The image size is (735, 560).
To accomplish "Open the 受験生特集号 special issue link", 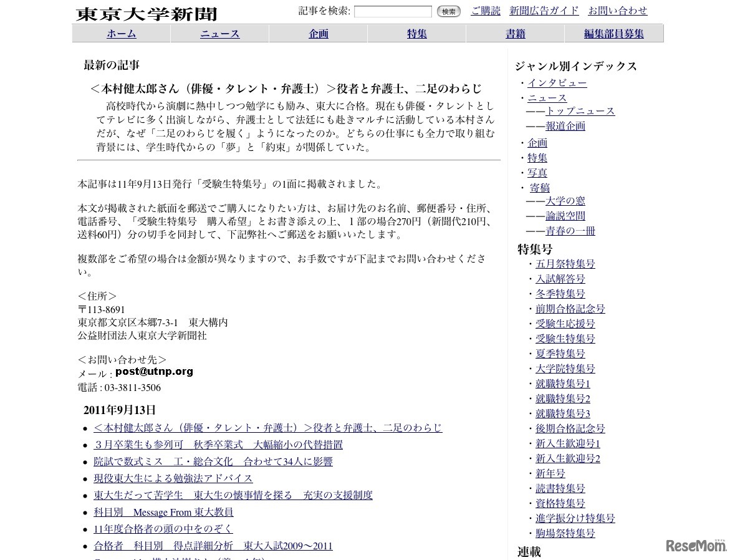I will tap(565, 339).
